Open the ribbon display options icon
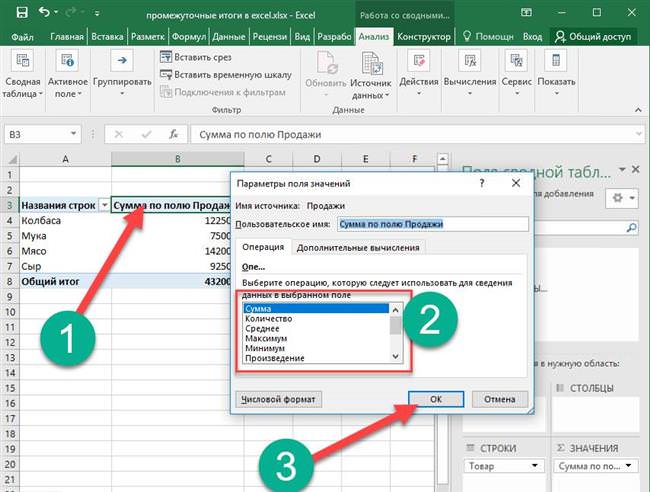This screenshot has height=492, width=650. (x=526, y=12)
